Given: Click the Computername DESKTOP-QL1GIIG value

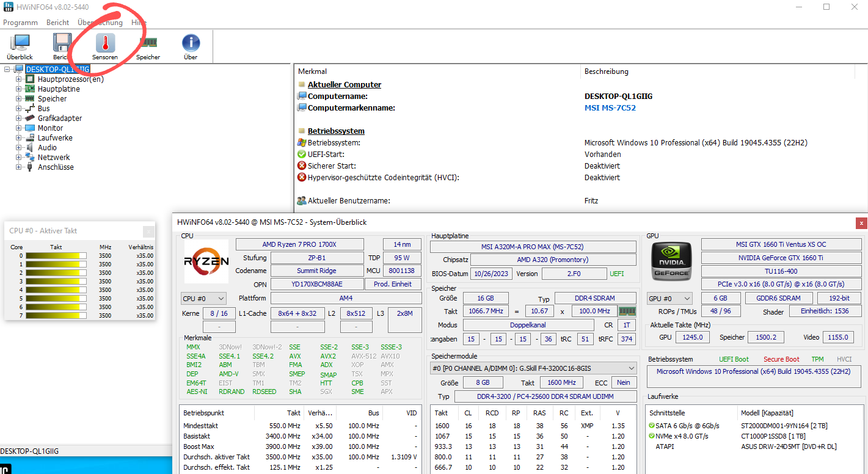Looking at the screenshot, I should click(x=618, y=97).
